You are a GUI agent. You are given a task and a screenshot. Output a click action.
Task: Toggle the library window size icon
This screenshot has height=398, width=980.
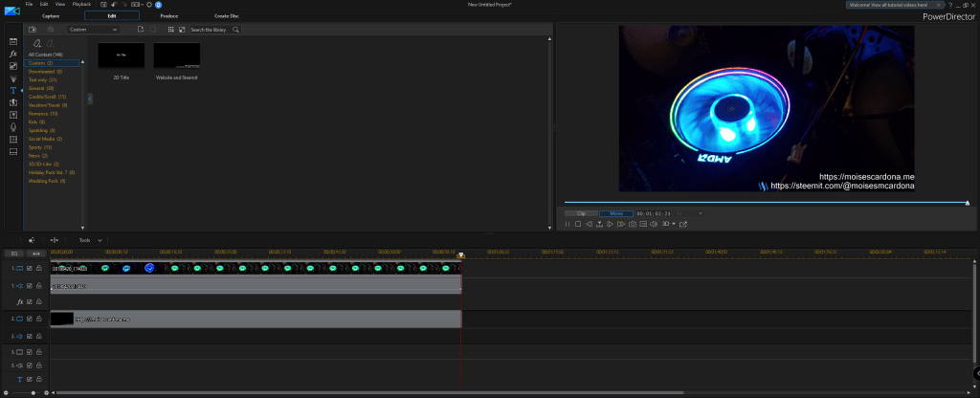(182, 30)
